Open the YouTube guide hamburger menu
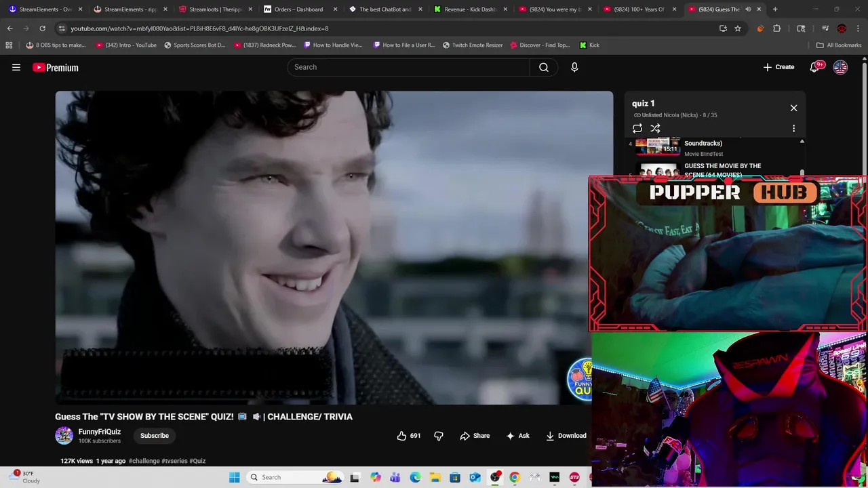The width and height of the screenshot is (868, 488). coord(16,67)
